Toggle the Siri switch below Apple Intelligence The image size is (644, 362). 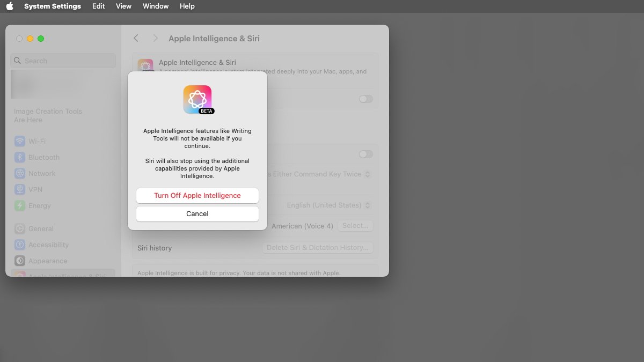[365, 154]
